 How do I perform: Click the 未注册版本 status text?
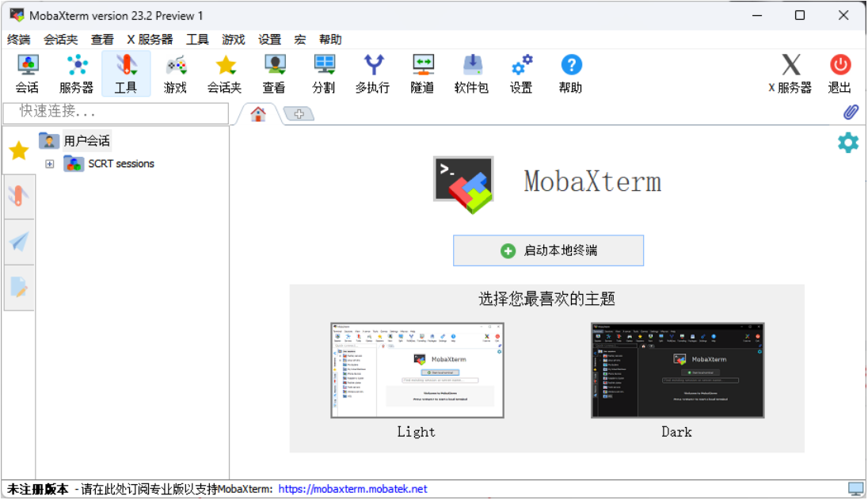tap(38, 489)
